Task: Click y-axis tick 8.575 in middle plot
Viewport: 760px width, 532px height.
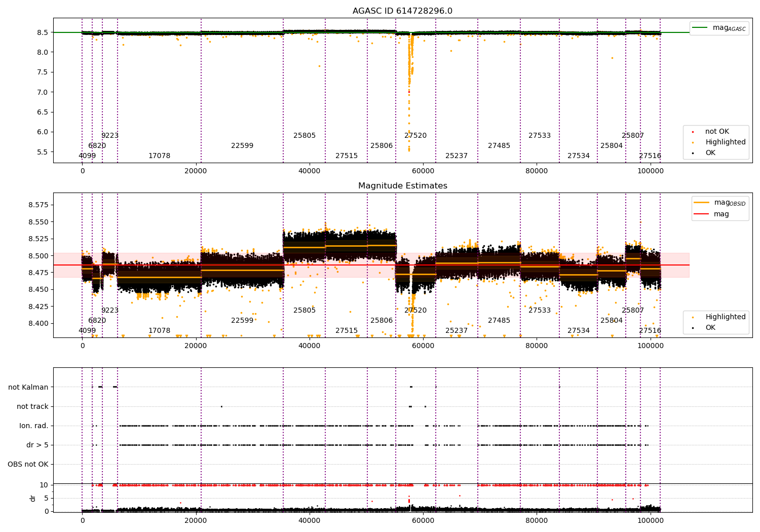Action: click(x=39, y=205)
